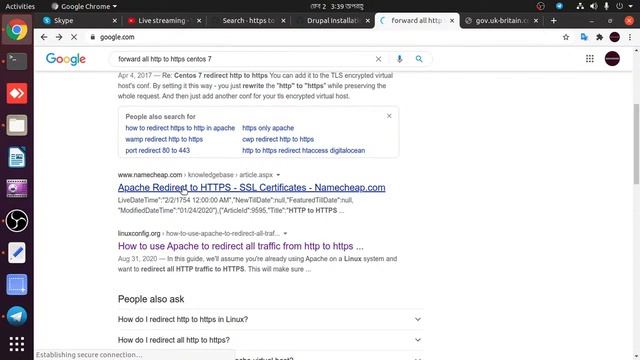Open a new browser tab

click(x=553, y=20)
